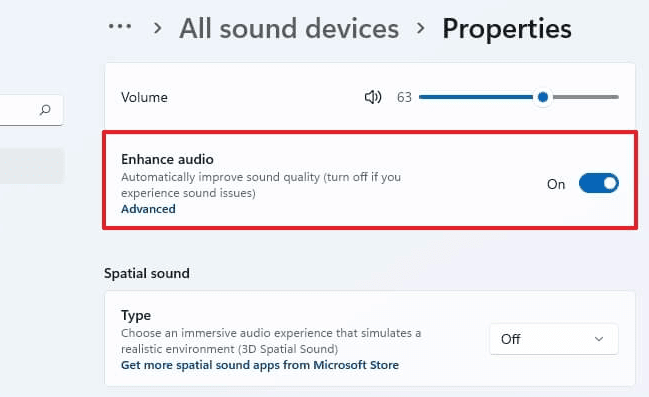649x397 pixels.
Task: Click the chevron before Properties
Action: (421, 29)
